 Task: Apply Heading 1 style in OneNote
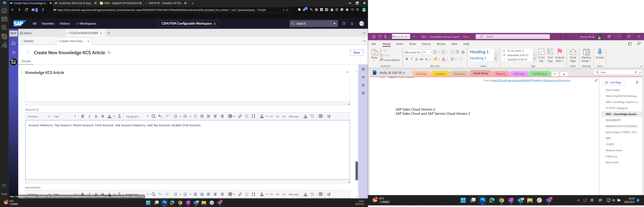[x=479, y=52]
